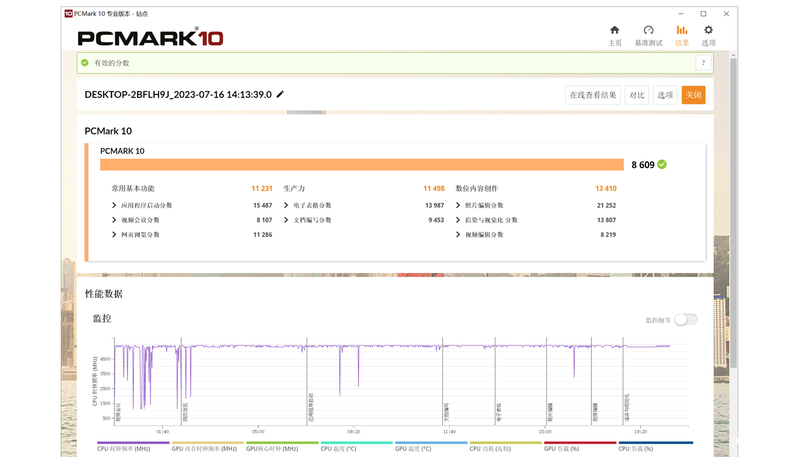Click the 08:20 time axis marker
The height and width of the screenshot is (457, 800).
click(354, 431)
